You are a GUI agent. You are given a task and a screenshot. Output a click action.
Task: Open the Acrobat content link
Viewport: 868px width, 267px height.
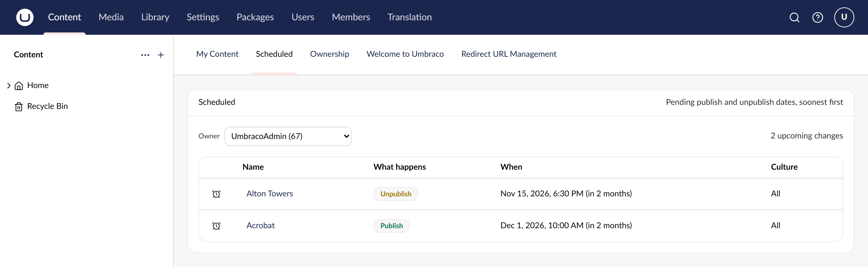[x=260, y=225]
